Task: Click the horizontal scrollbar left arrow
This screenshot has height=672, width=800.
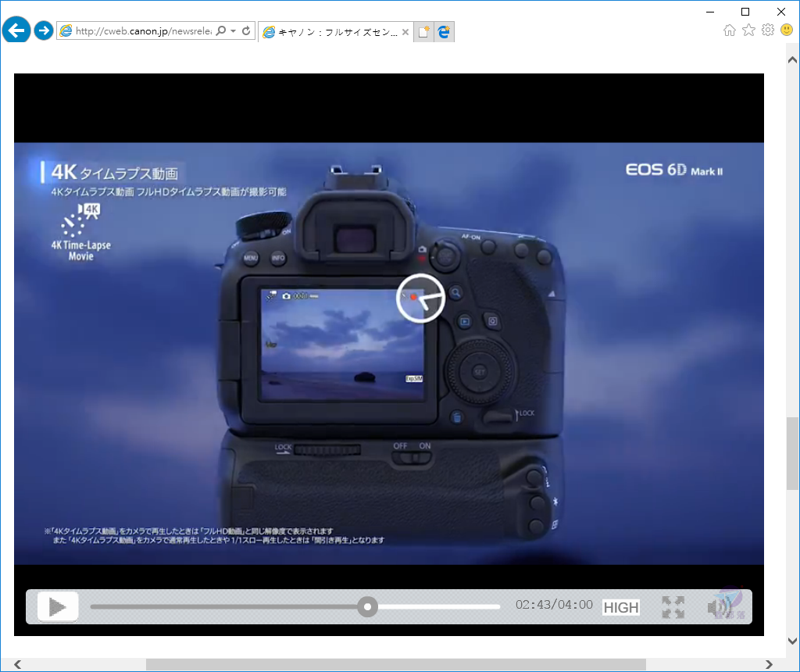Action: (18, 664)
